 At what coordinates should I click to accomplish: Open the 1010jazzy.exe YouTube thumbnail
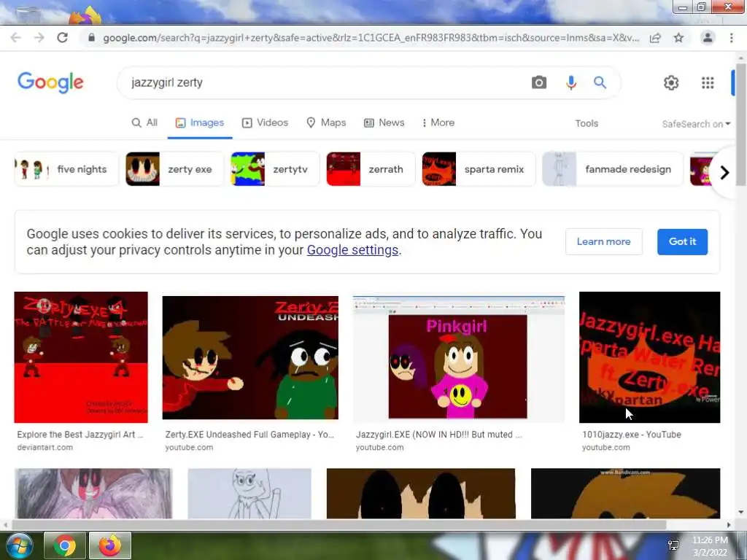649,357
